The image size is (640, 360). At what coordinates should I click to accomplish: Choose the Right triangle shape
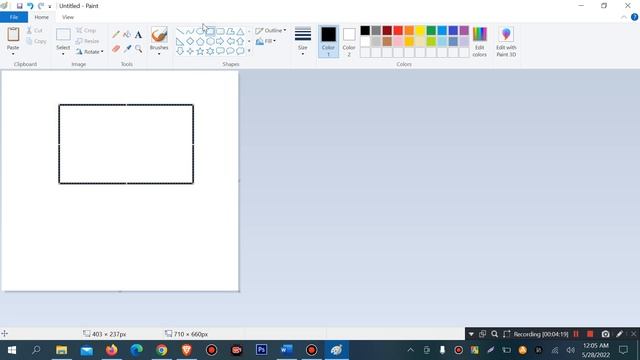click(x=180, y=41)
